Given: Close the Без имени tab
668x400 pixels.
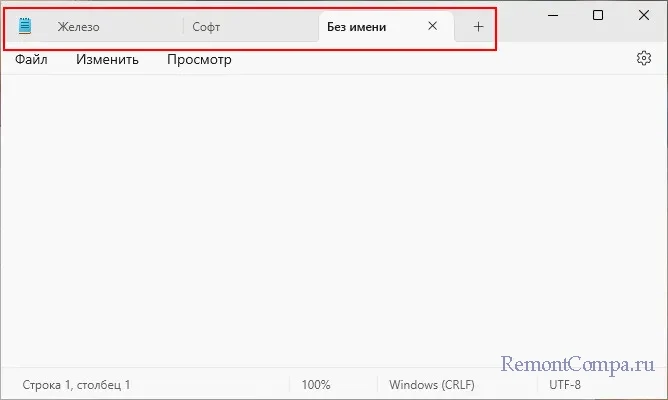Looking at the screenshot, I should (432, 27).
